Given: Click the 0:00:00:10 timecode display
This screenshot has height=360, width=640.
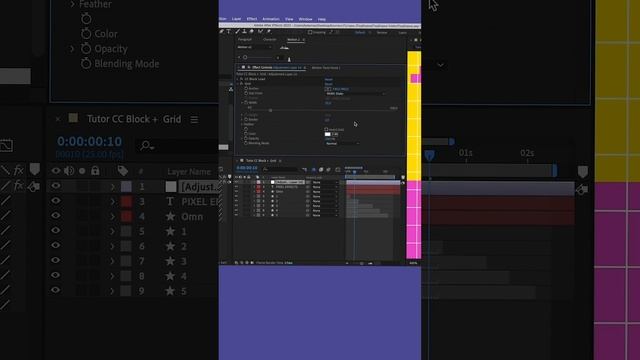Looking at the screenshot, I should click(89, 141).
